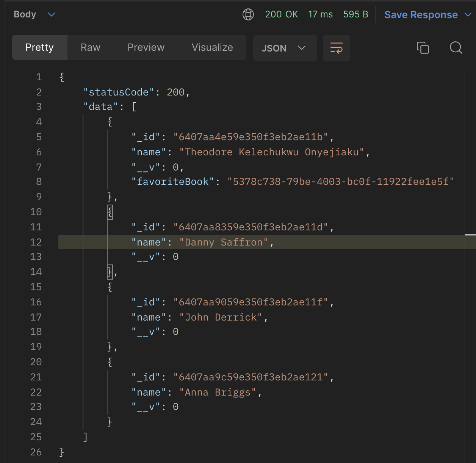Click the 200 OK status
The height and width of the screenshot is (463, 476).
coord(282,14)
